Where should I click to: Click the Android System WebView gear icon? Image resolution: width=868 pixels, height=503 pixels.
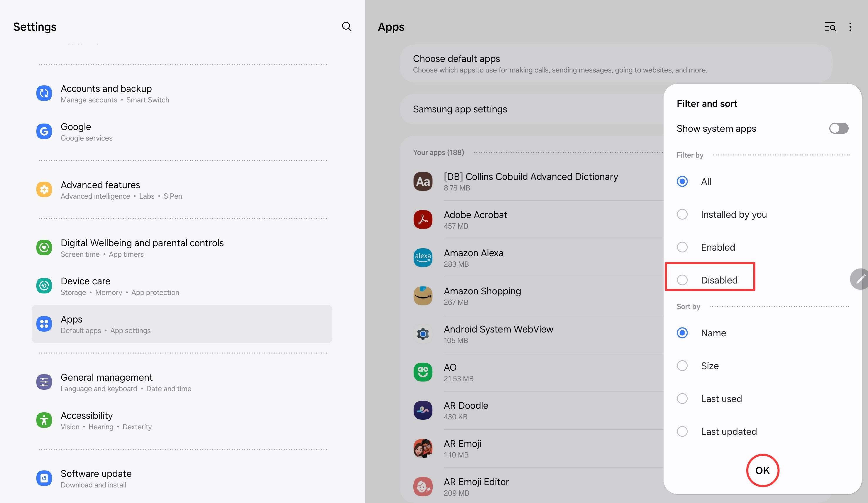(x=423, y=333)
